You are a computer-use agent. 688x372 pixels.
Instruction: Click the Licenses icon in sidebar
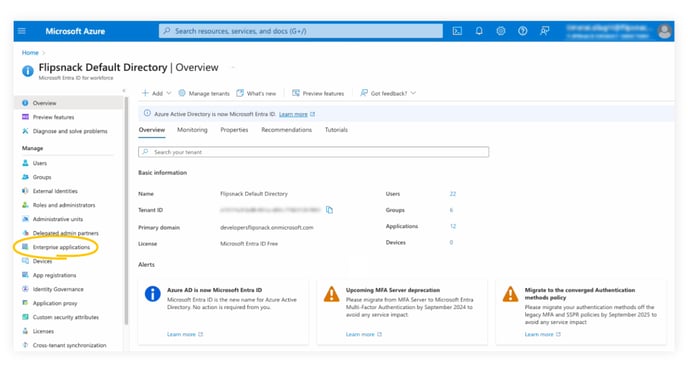pos(25,331)
